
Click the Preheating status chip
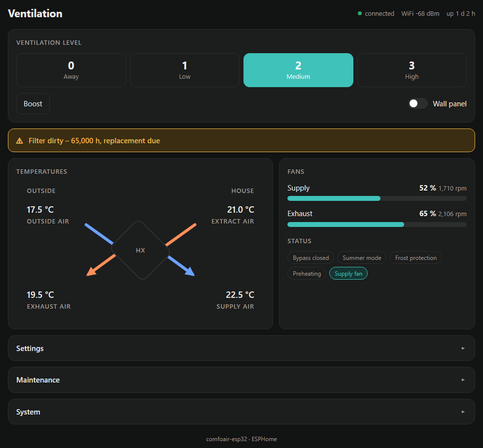[x=307, y=274]
